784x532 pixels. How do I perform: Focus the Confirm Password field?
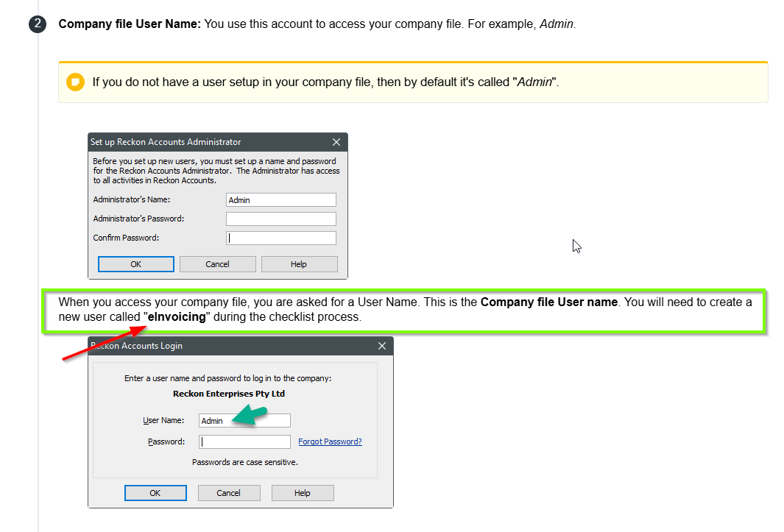pos(281,238)
